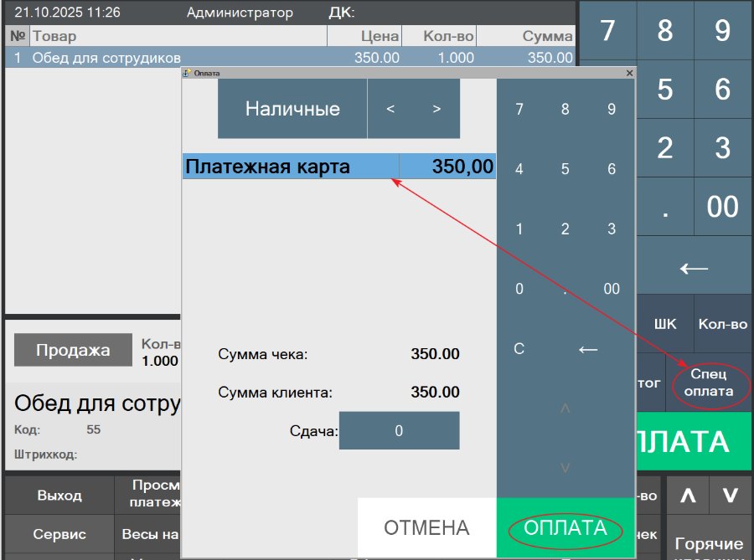Tap digit 0 on Оплата dialog keypad

click(x=519, y=289)
